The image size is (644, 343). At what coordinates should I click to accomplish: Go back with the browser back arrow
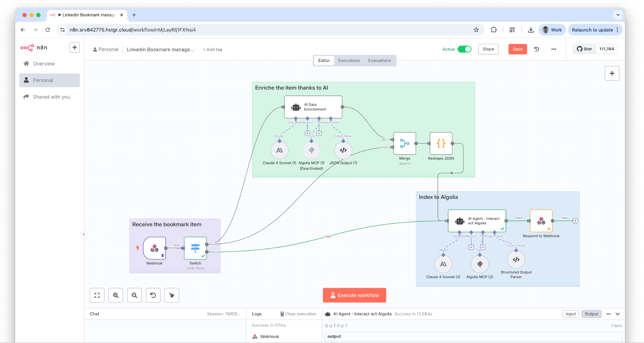pos(23,30)
